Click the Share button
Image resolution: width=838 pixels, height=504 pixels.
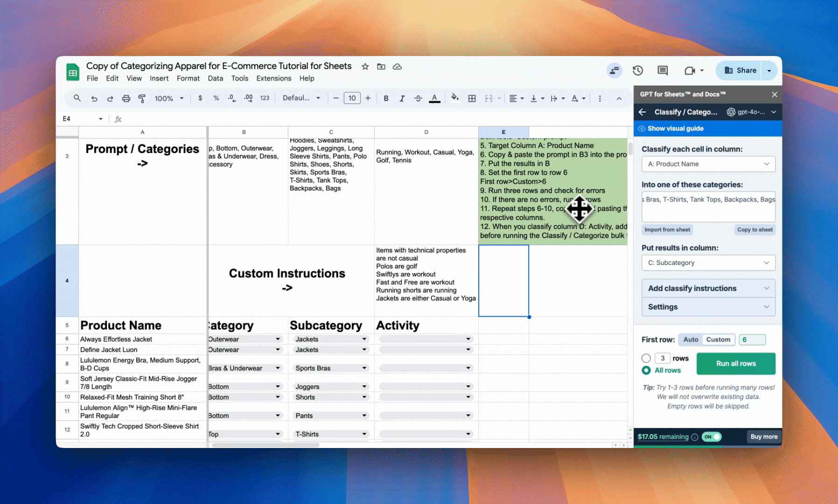pyautogui.click(x=739, y=70)
